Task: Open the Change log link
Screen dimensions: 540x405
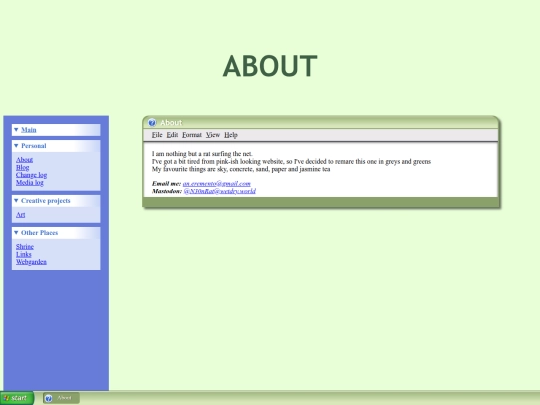Action: pos(31,175)
